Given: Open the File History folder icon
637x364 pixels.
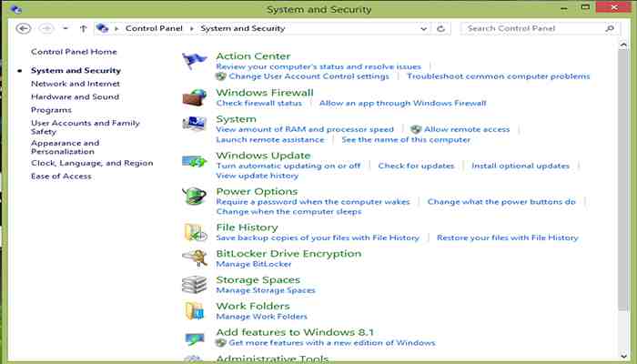Looking at the screenshot, I should pyautogui.click(x=196, y=232).
